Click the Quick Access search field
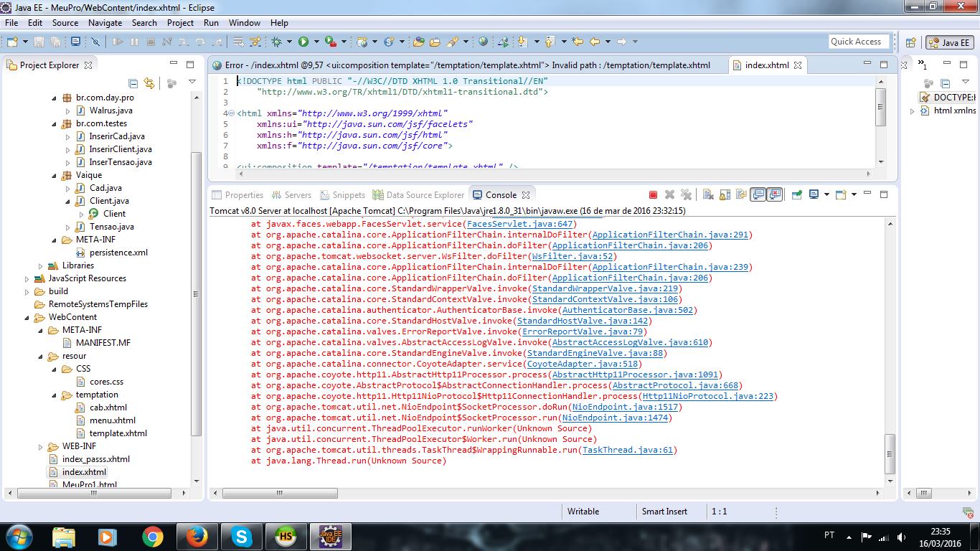980x551 pixels. 859,42
